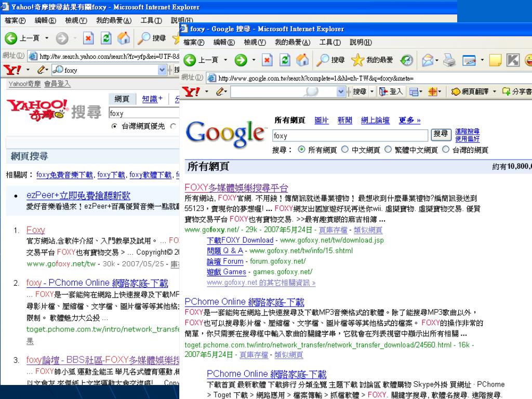Click pencil icon in Google window's Yahoo toolbar
Screen dimensions: 532x399
point(220,91)
